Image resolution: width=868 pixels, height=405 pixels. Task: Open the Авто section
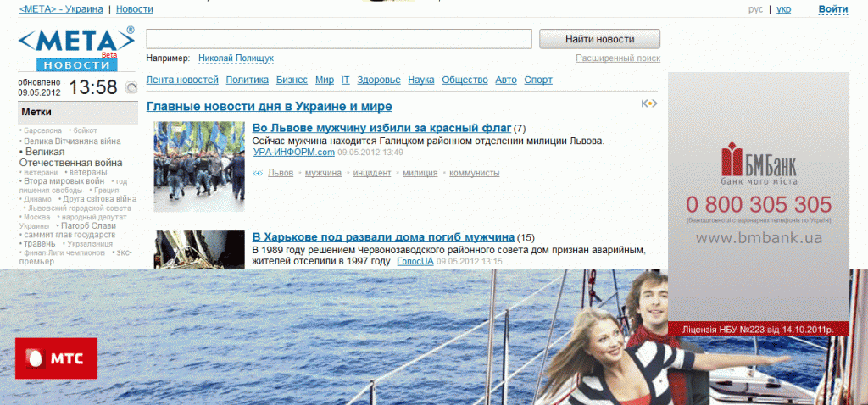coord(506,80)
